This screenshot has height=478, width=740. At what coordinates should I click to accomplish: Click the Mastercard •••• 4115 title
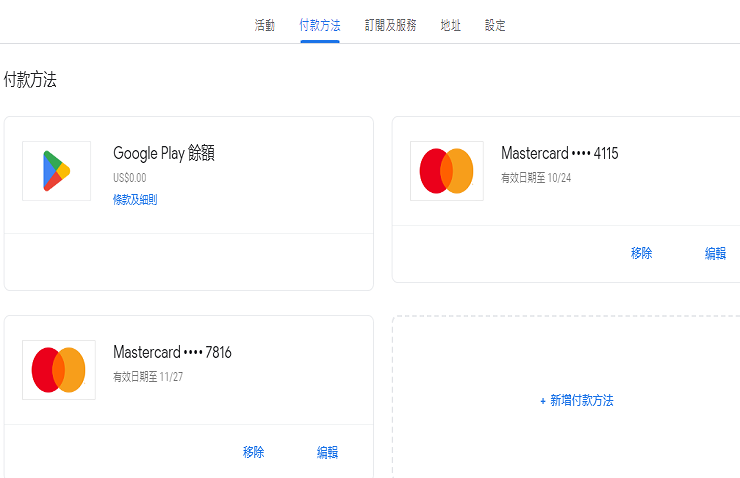coord(560,153)
